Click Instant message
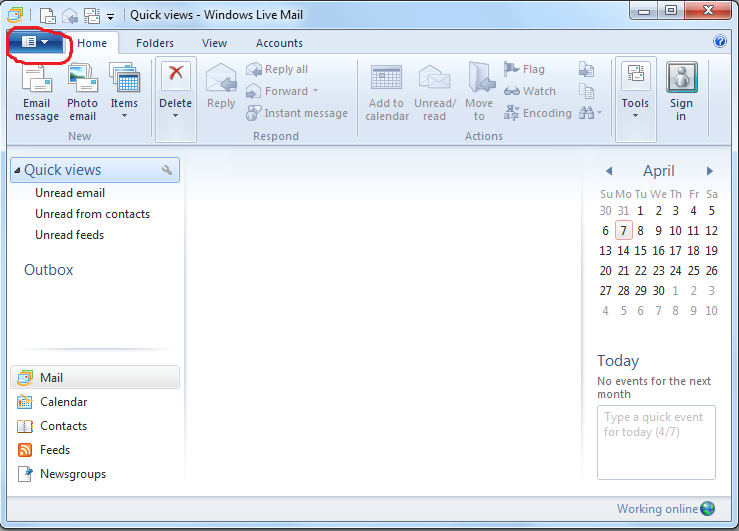This screenshot has height=531, width=739. tap(297, 113)
